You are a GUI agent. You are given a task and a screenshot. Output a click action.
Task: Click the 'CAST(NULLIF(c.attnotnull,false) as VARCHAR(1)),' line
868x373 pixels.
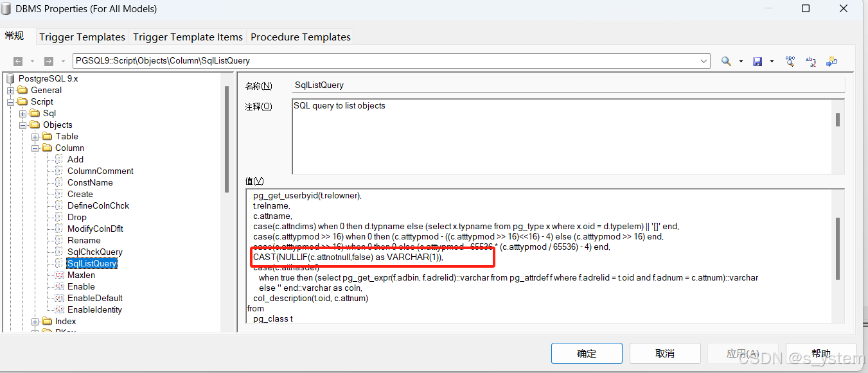click(348, 257)
